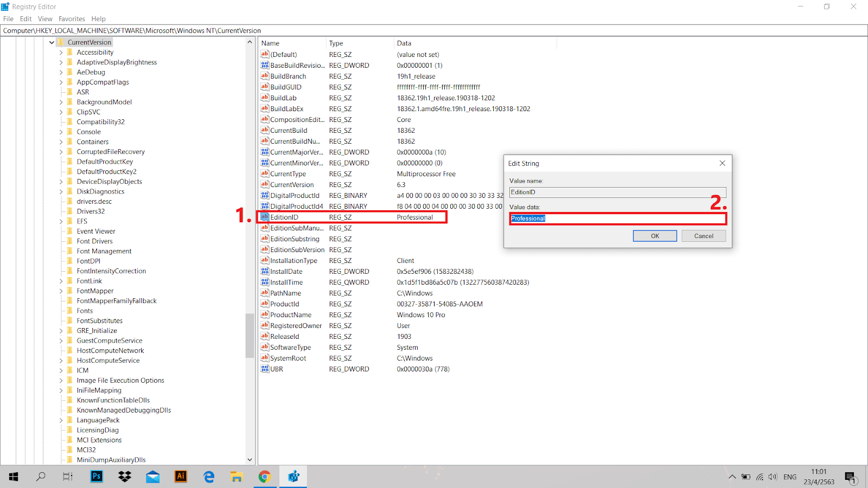The height and width of the screenshot is (488, 868).
Task: Open Adobe Illustrator from the taskbar
Action: point(181,477)
